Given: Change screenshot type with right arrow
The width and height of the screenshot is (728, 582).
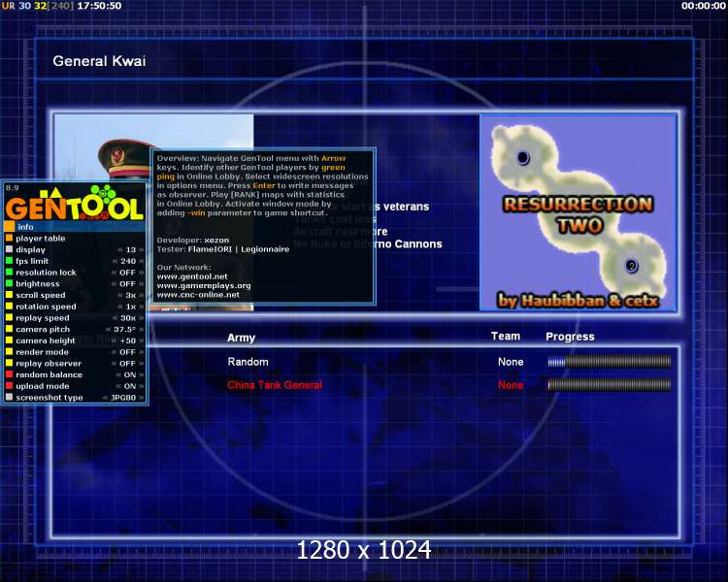Looking at the screenshot, I should [141, 398].
